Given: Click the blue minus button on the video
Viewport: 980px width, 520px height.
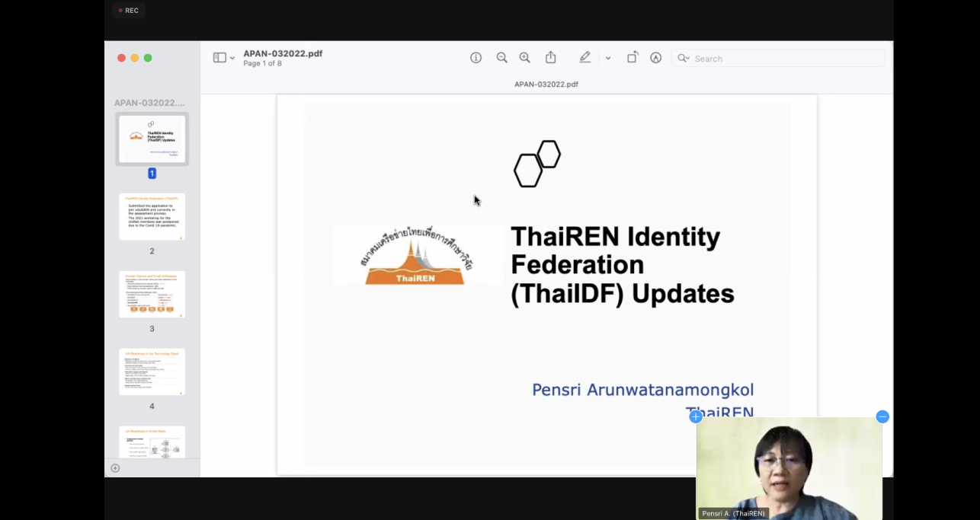Looking at the screenshot, I should click(x=882, y=416).
